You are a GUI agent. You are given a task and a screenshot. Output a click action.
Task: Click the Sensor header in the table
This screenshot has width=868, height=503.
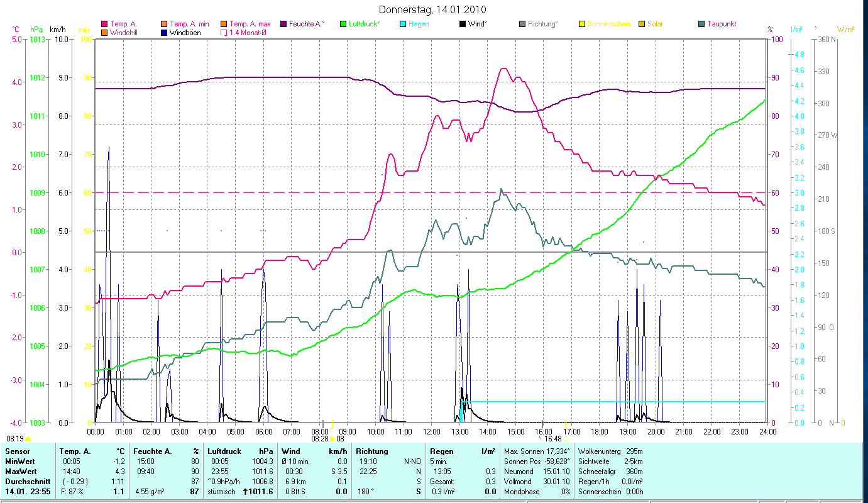click(x=16, y=451)
